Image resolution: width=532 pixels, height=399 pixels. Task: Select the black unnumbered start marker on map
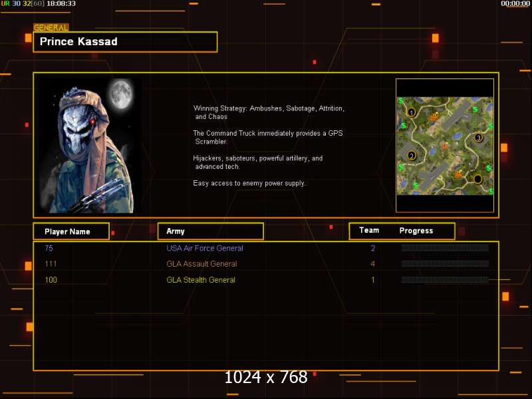477,179
